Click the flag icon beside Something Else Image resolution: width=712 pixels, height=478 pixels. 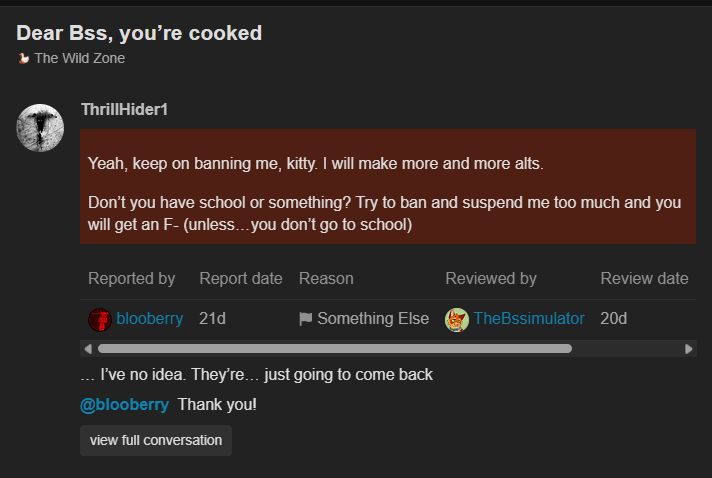(306, 319)
